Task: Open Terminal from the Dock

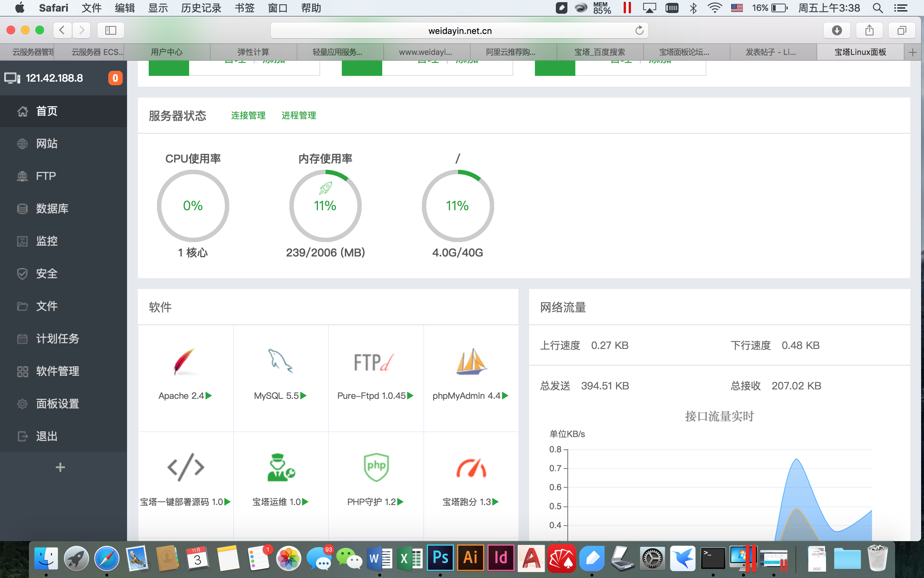Action: click(x=713, y=559)
